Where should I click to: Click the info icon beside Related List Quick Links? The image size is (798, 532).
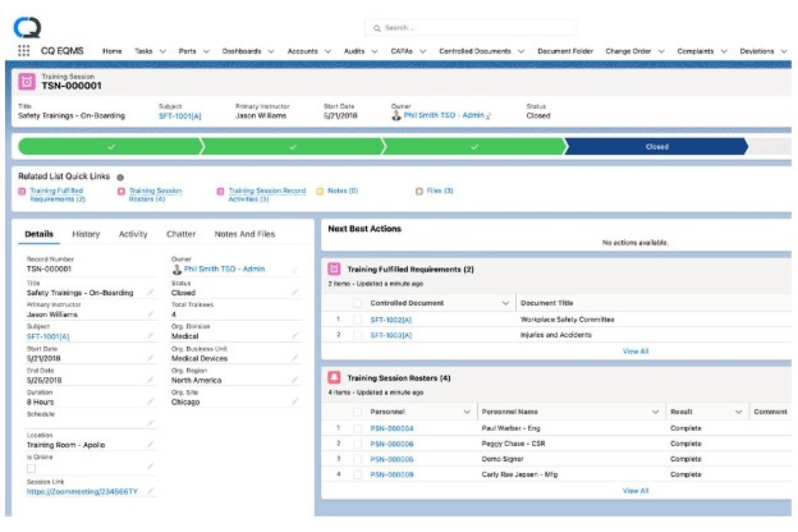pyautogui.click(x=120, y=177)
